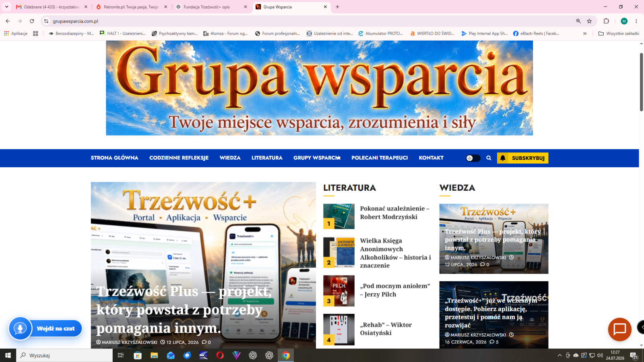Open „Pod mocnym aniołem” – Jerzy Pilch link
This screenshot has width=644, height=362.
pos(395,290)
